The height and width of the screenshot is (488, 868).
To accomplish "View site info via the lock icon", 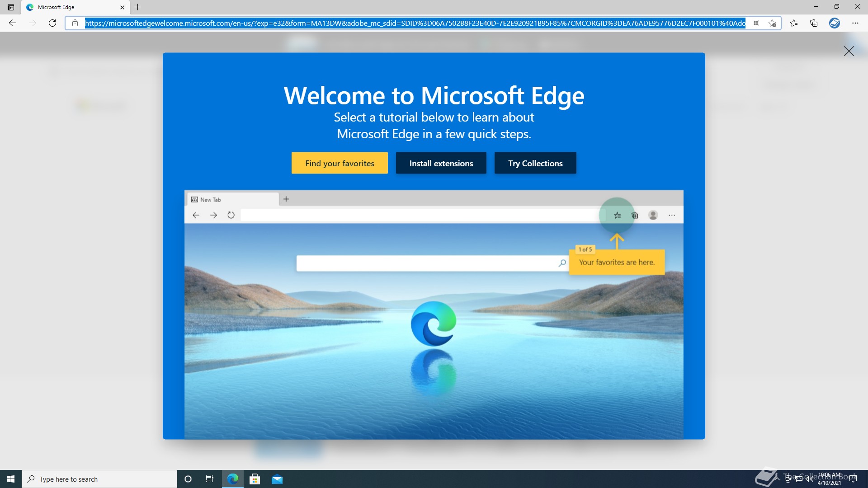I will tap(75, 23).
